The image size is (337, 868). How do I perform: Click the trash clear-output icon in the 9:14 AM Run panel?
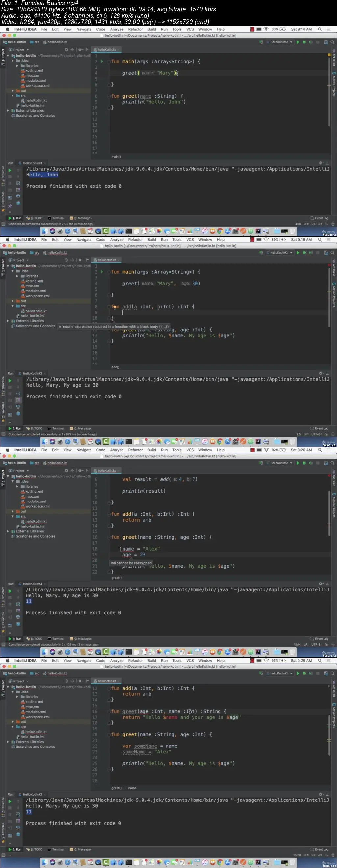tap(18, 203)
